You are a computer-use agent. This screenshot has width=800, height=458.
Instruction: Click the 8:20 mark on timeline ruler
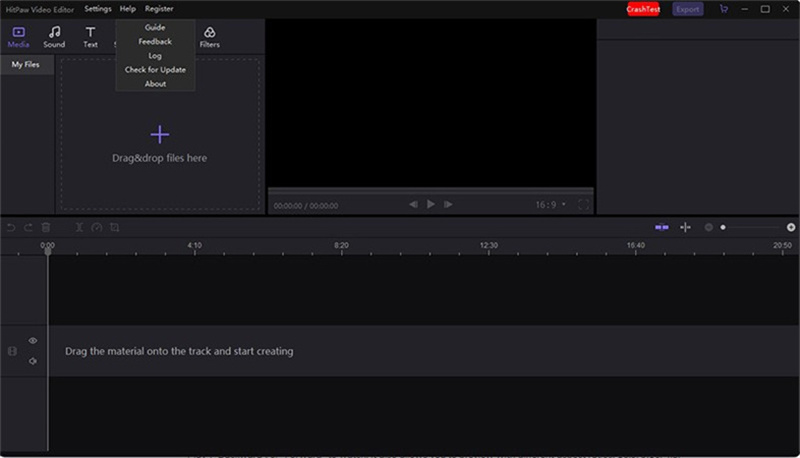pos(341,246)
